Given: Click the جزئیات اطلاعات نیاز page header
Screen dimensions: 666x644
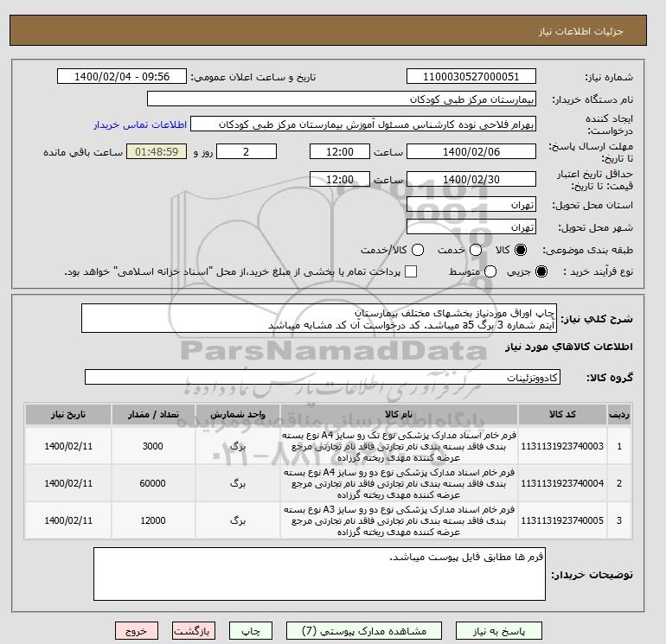Looking at the screenshot, I should point(580,32).
